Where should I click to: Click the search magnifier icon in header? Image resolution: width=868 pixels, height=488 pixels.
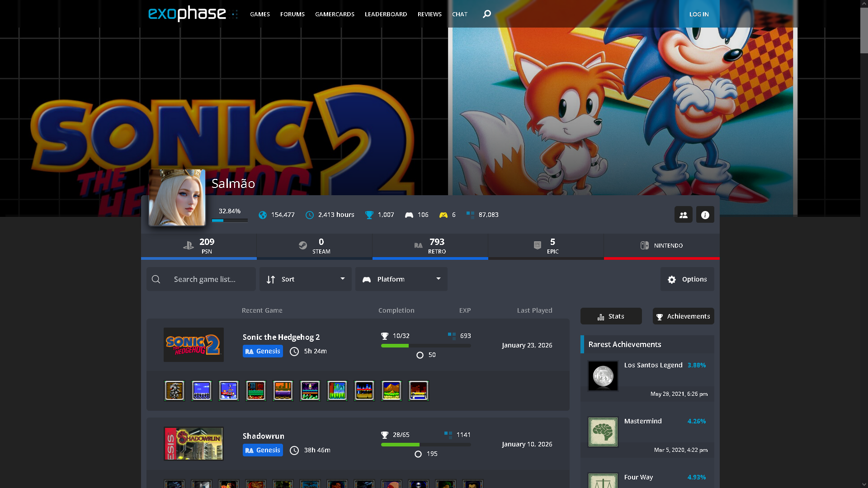(486, 14)
